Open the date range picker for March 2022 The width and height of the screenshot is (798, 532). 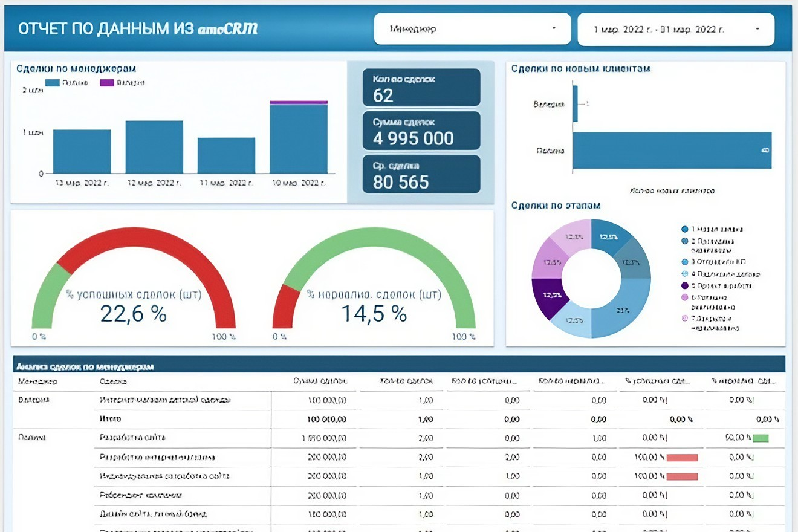(675, 29)
